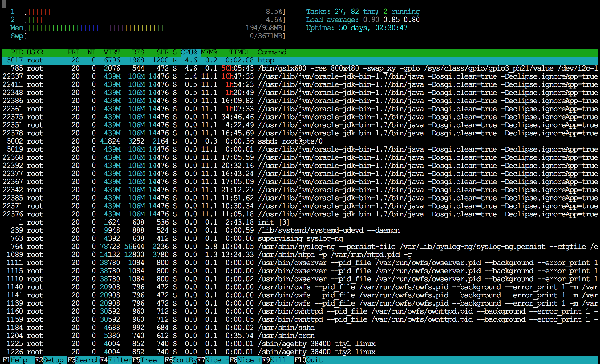Viewport: 600px width, 364px height.
Task: Click the Command column header
Action: point(272,52)
